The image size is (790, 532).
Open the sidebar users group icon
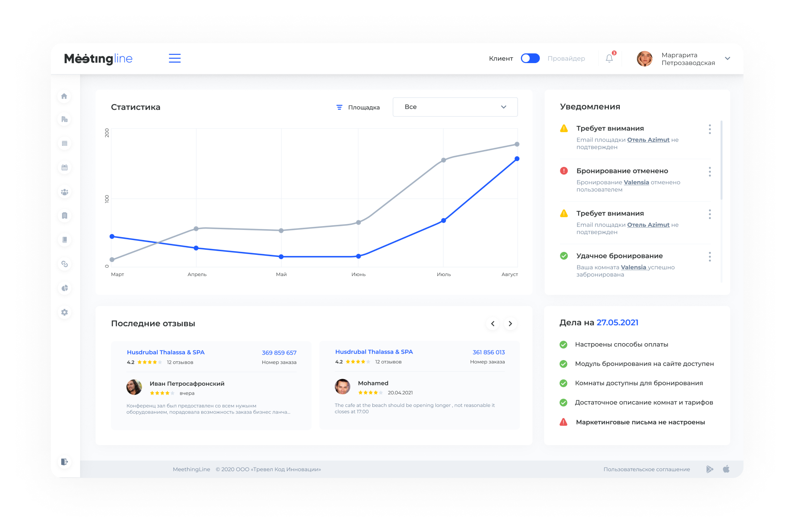[65, 192]
